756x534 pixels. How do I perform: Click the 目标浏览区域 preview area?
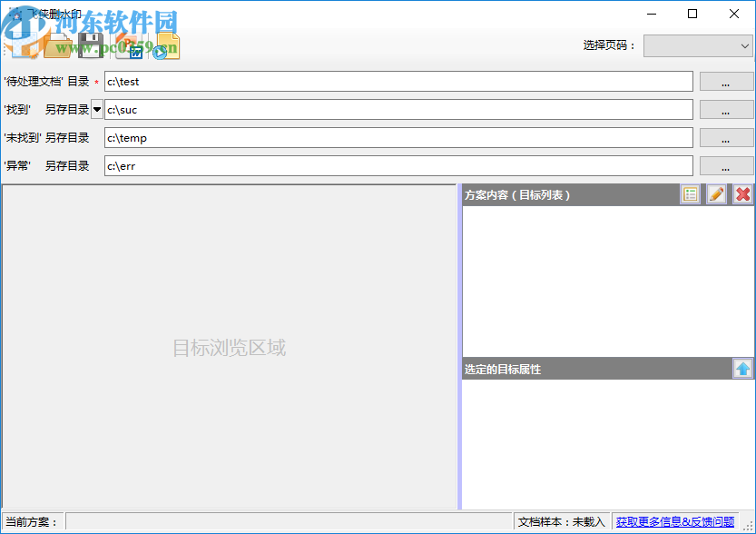(229, 347)
